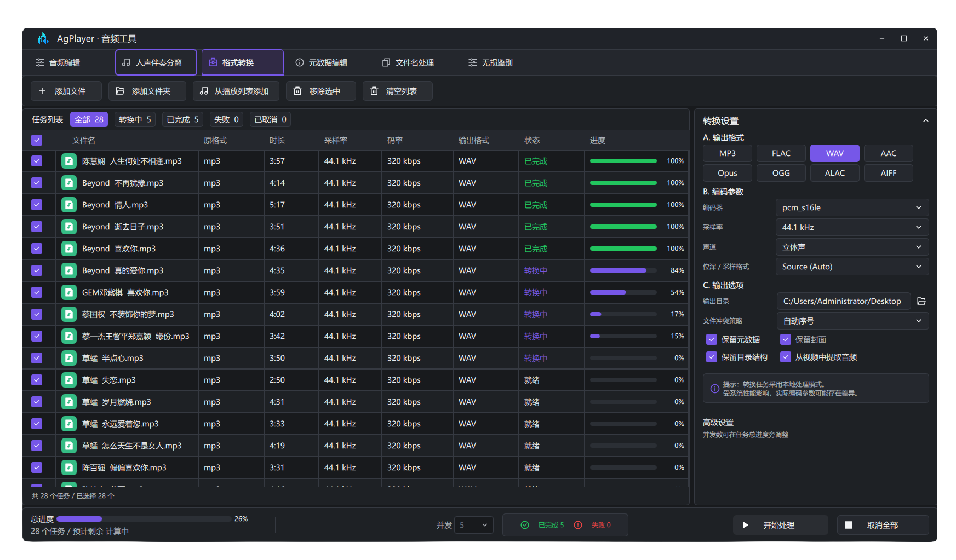The width and height of the screenshot is (956, 560).
Task: Click the file icon for 陈百强 偏偏喜欢你.mp3
Action: 69,467
